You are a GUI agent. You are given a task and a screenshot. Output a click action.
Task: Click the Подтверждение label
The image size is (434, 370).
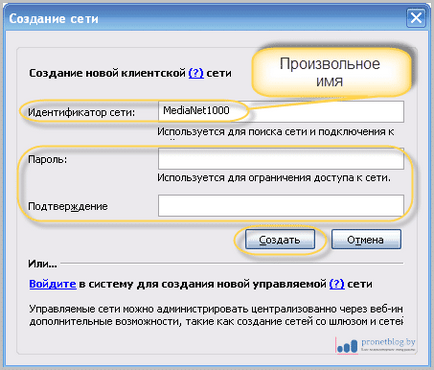pyautogui.click(x=68, y=206)
